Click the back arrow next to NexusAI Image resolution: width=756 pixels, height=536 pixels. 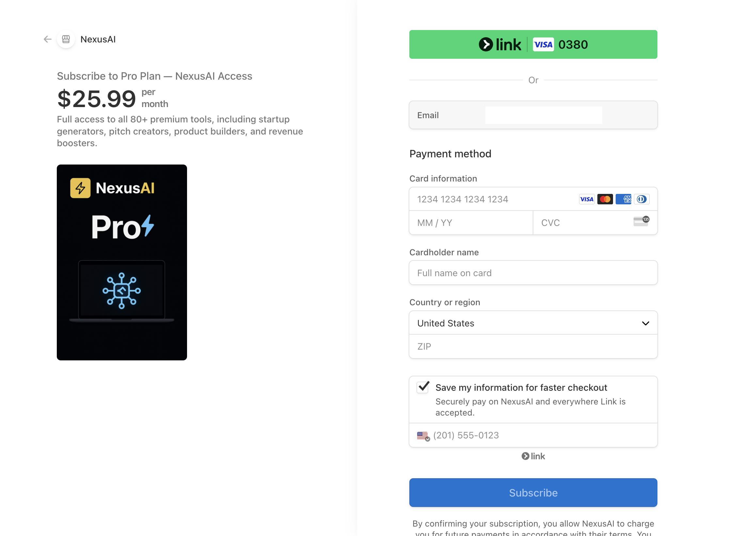48,39
